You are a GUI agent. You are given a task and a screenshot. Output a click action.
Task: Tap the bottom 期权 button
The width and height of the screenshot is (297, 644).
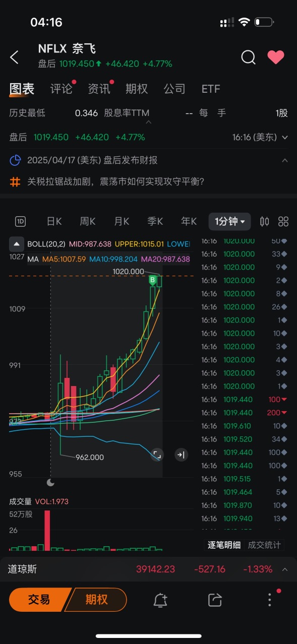point(96,600)
